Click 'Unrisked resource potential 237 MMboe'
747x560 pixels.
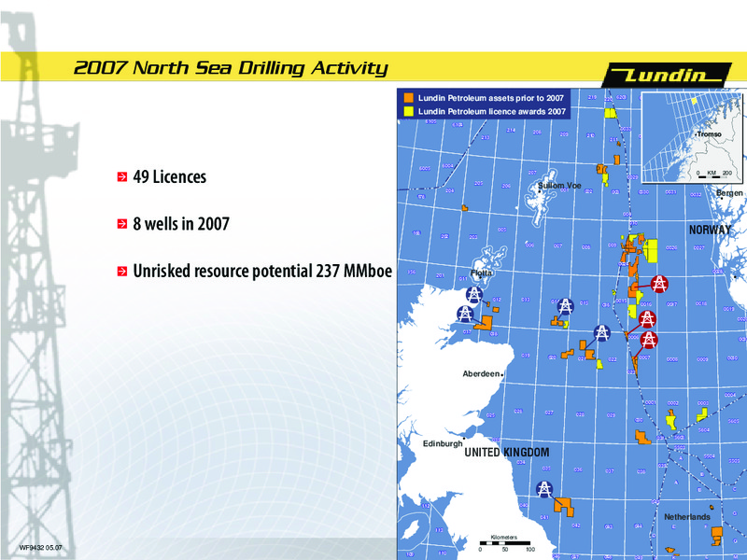(262, 271)
